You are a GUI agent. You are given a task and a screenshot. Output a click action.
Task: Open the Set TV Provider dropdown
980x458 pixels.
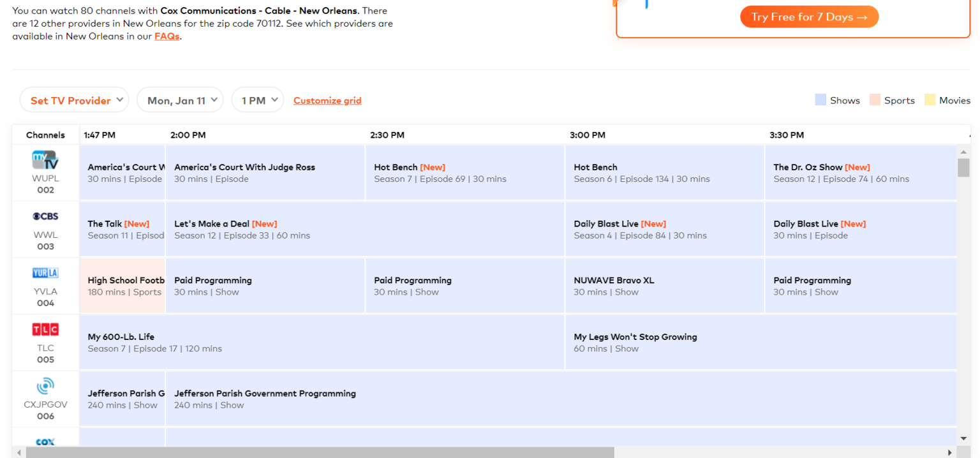pyautogui.click(x=74, y=100)
